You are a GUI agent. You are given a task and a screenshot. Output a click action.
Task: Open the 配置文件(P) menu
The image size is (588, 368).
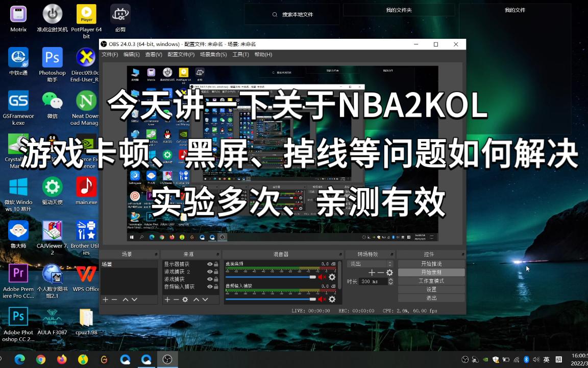[x=181, y=55]
